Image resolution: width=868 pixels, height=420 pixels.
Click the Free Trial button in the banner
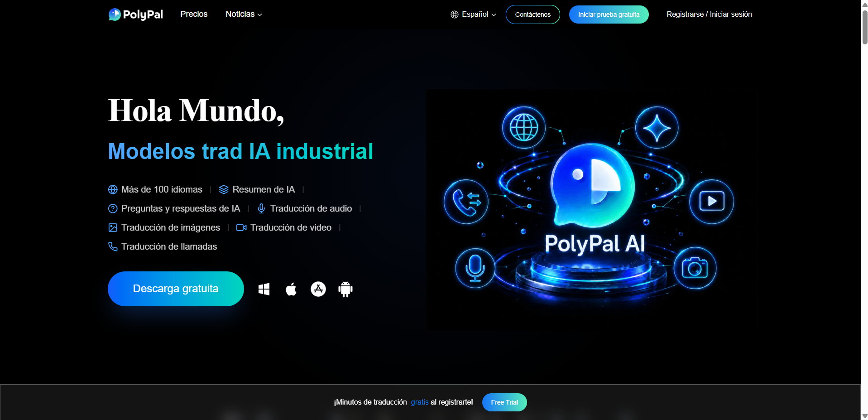point(504,402)
